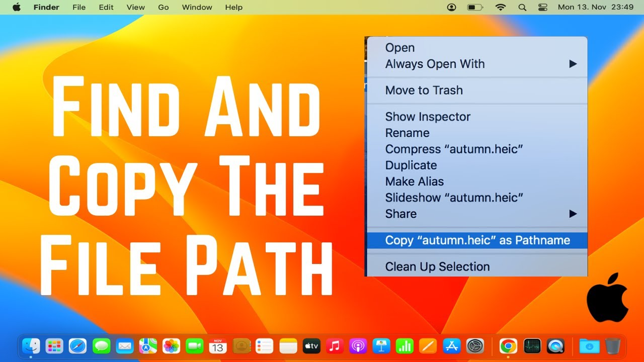Expand the Always Open With submenu
The height and width of the screenshot is (362, 644).
(x=573, y=64)
